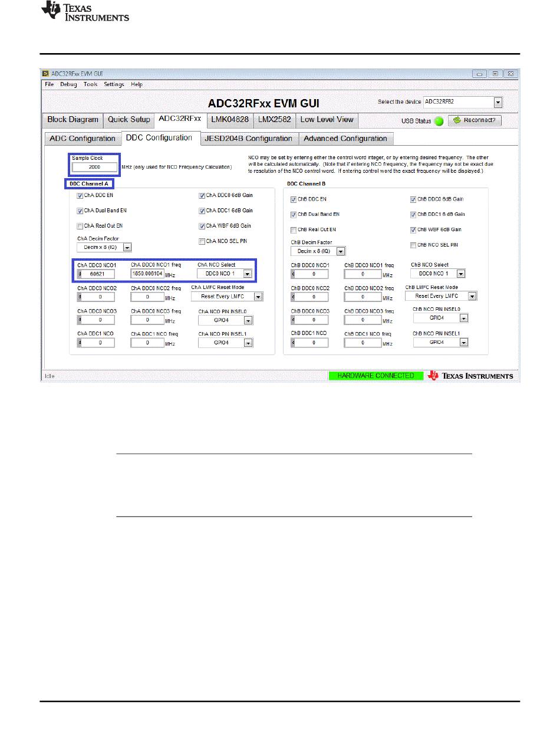
Task: Switch to the LMK04828 tab
Action: click(230, 120)
